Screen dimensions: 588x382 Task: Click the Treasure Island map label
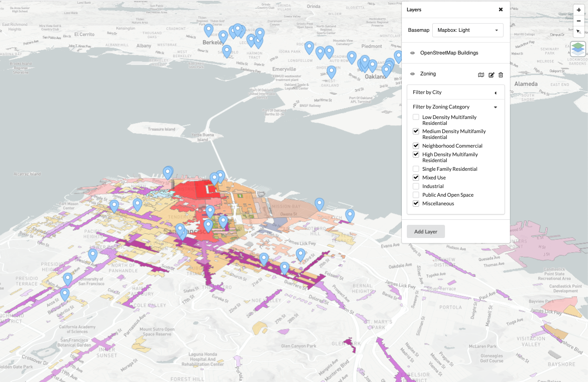pos(161,129)
